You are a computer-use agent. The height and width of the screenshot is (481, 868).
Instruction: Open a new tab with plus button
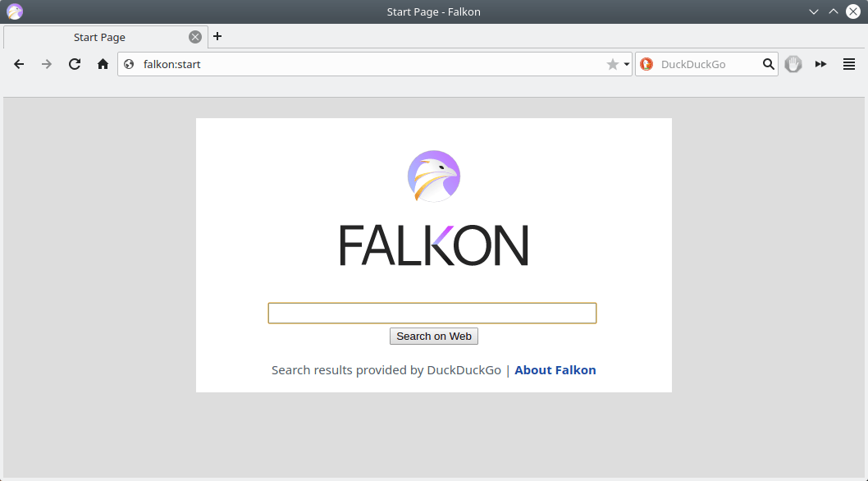[x=217, y=36]
